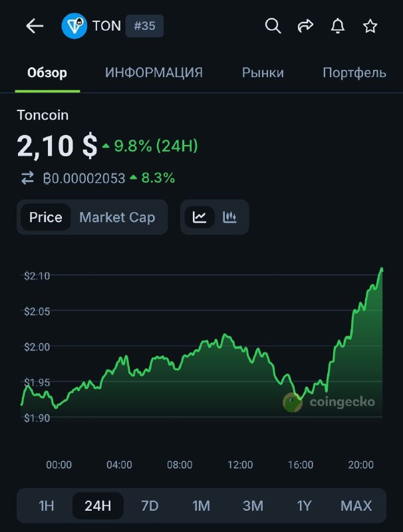
Task: Tap the currency swap arrows icon
Action: point(27,178)
